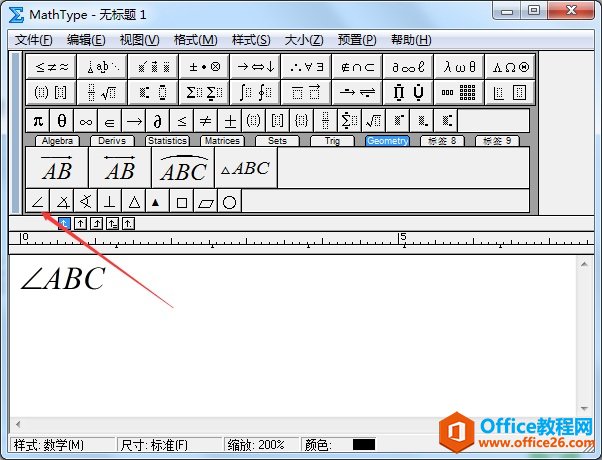
Task: Switch to the Statistics tab
Action: point(167,141)
